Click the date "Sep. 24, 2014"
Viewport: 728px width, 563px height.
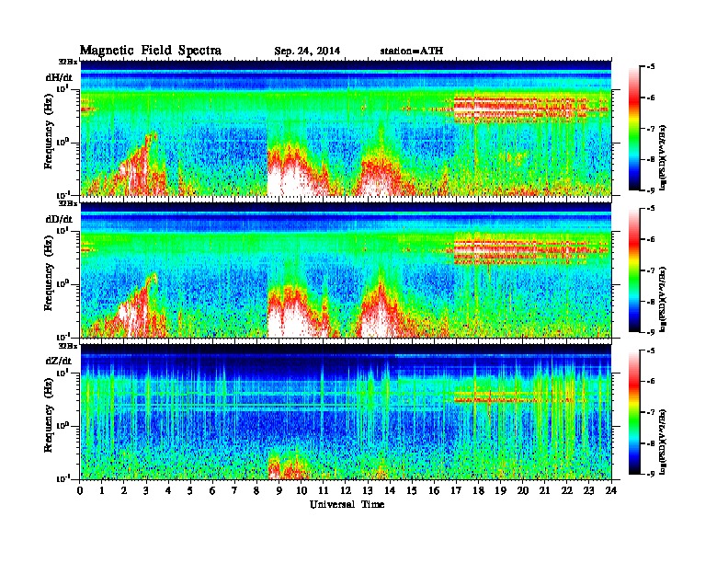(307, 52)
